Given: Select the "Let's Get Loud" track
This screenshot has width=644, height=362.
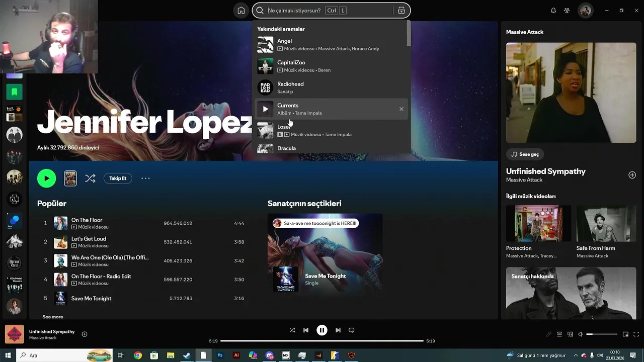Looking at the screenshot, I should pos(143,242).
